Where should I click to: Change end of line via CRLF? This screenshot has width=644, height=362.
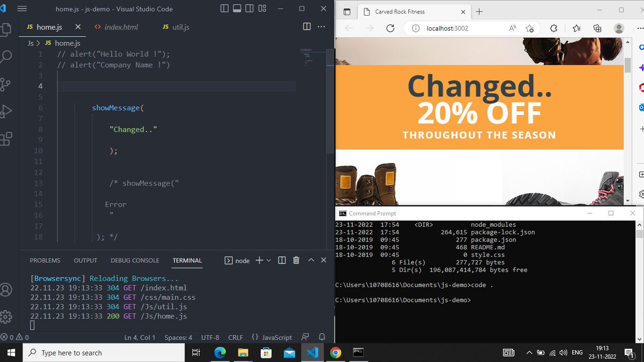click(236, 337)
